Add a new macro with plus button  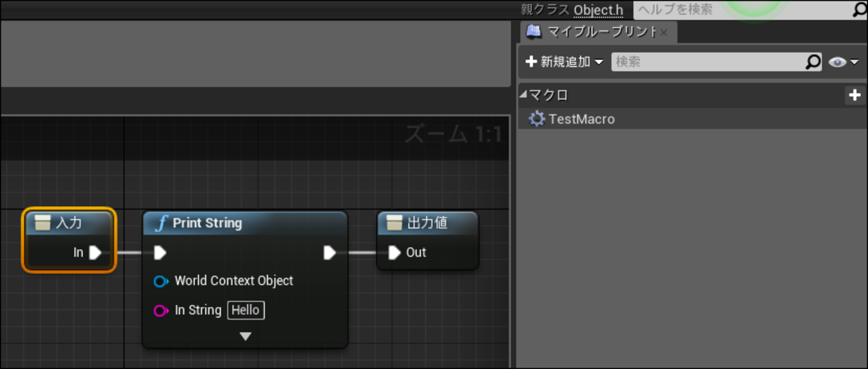tap(855, 95)
